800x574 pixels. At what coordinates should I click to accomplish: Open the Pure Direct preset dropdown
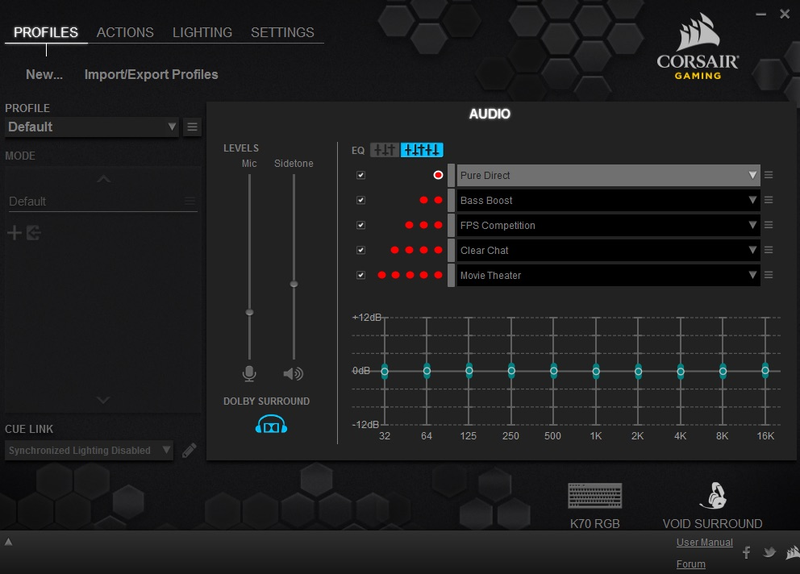608,175
